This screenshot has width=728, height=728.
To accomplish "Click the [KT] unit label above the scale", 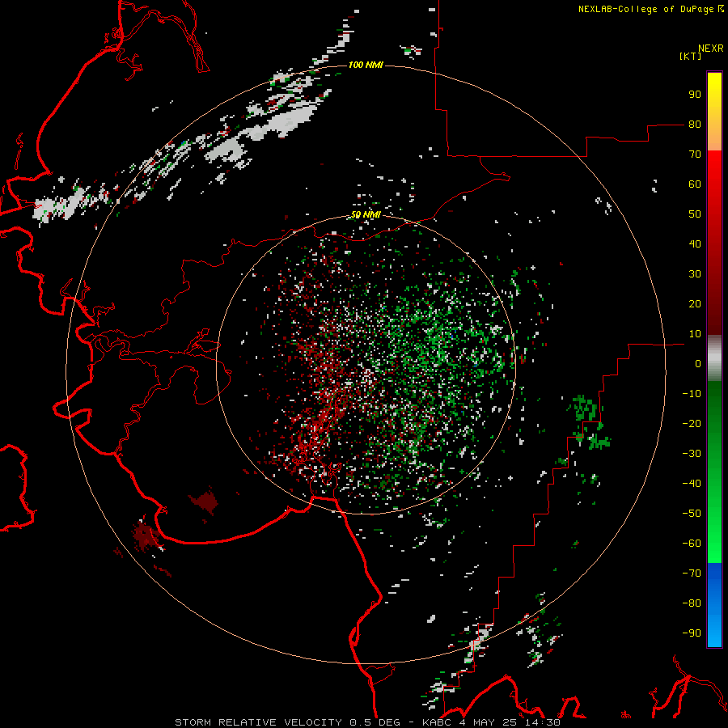I will click(x=691, y=56).
